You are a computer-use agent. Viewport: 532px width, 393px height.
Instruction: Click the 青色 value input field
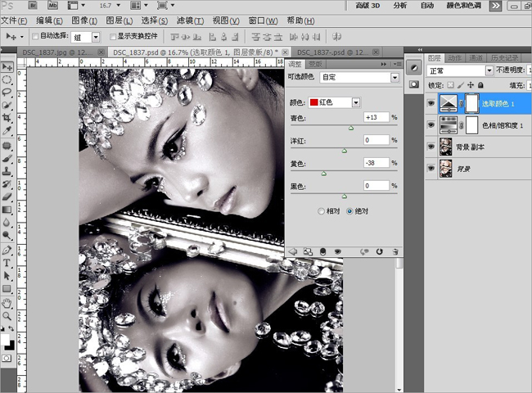pyautogui.click(x=376, y=117)
